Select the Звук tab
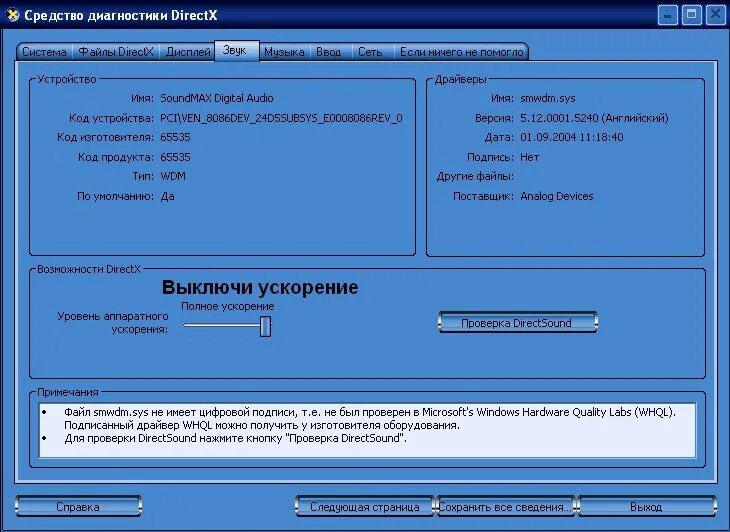Image resolution: width=730 pixels, height=532 pixels. tap(237, 50)
